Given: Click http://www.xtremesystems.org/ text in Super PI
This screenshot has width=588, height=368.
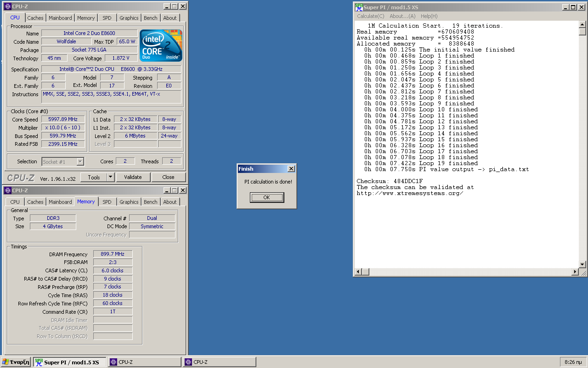Looking at the screenshot, I should pos(410,193).
